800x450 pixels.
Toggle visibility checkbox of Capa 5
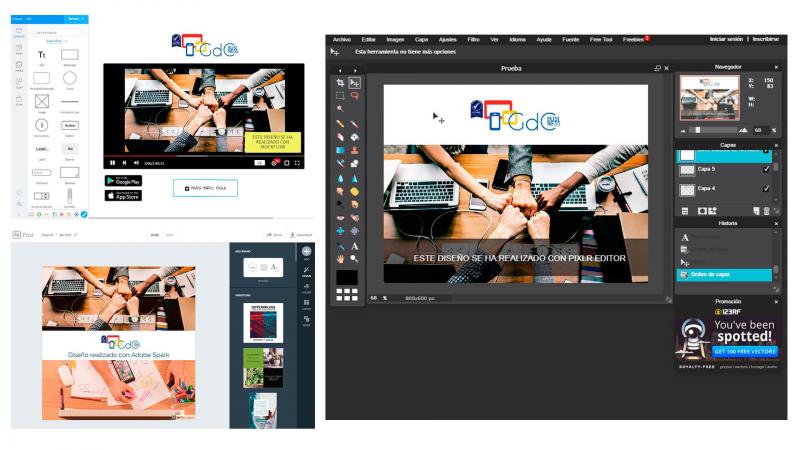(x=766, y=169)
